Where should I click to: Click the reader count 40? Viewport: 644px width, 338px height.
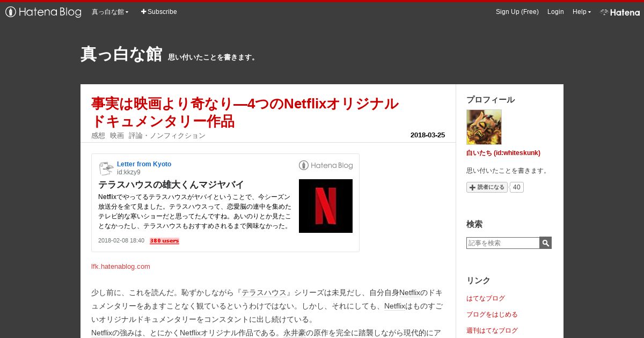click(516, 187)
